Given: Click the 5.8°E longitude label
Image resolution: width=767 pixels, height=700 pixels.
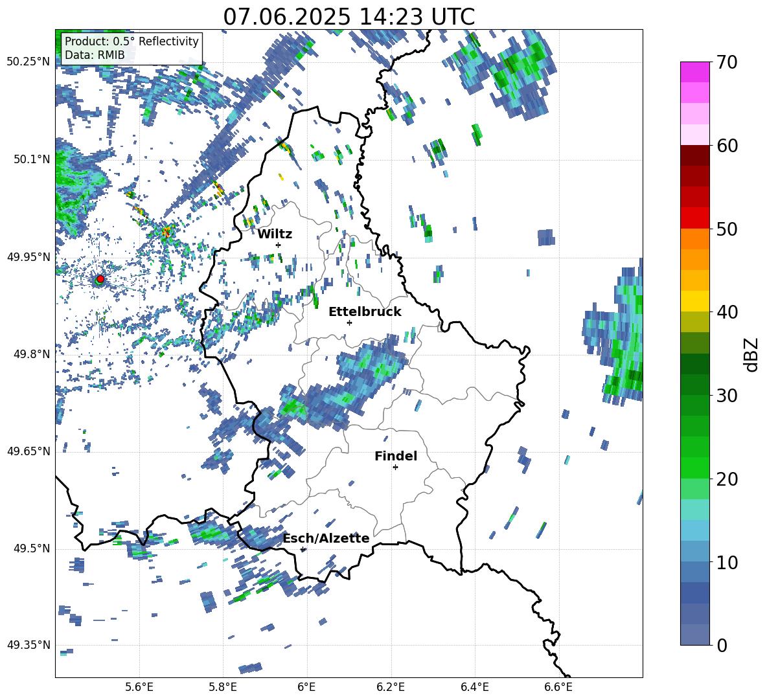Looking at the screenshot, I should tap(223, 687).
